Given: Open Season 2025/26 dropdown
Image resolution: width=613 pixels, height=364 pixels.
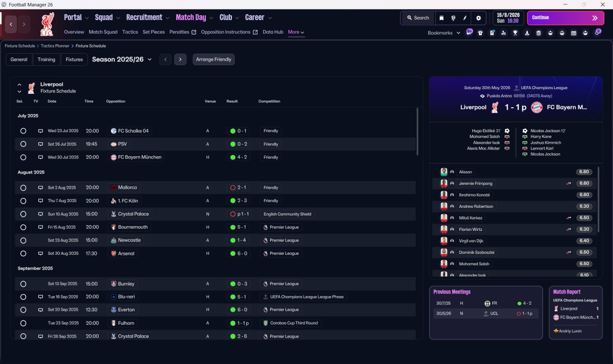Looking at the screenshot, I should [x=122, y=59].
